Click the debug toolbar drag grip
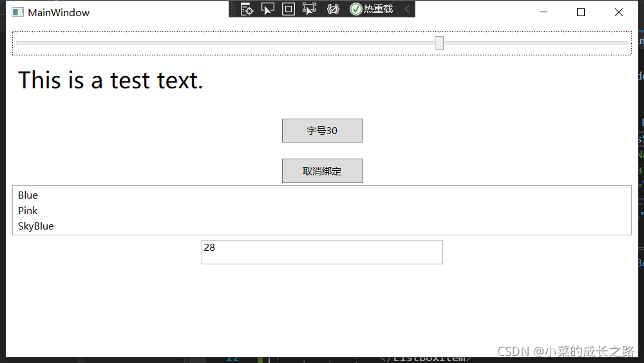Viewport: 644px width, 363px height. [x=233, y=9]
